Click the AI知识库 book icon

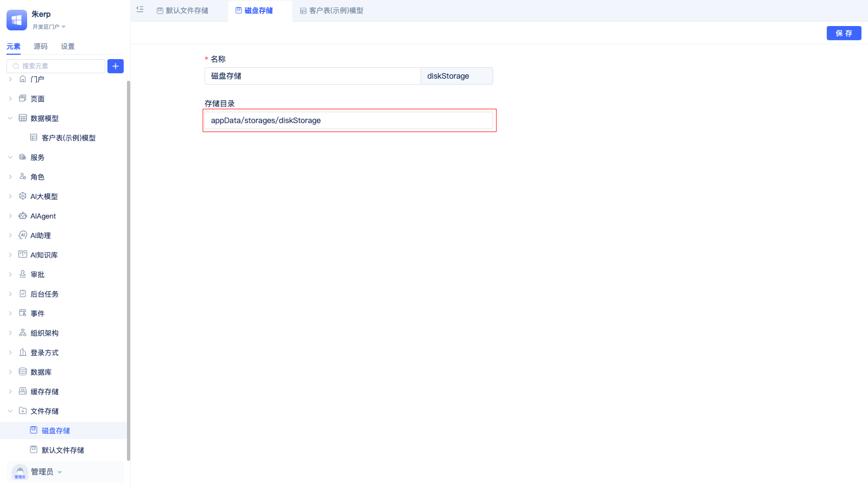coord(23,255)
